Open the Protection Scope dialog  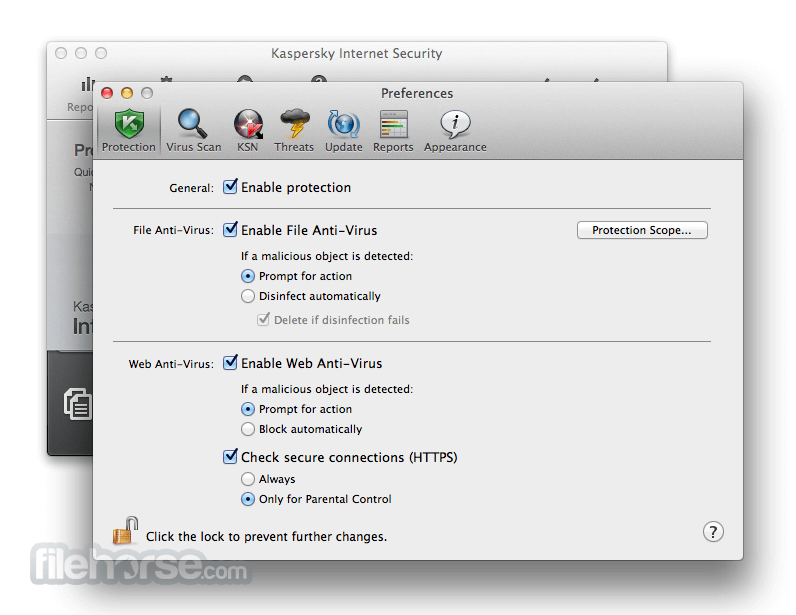(x=642, y=230)
